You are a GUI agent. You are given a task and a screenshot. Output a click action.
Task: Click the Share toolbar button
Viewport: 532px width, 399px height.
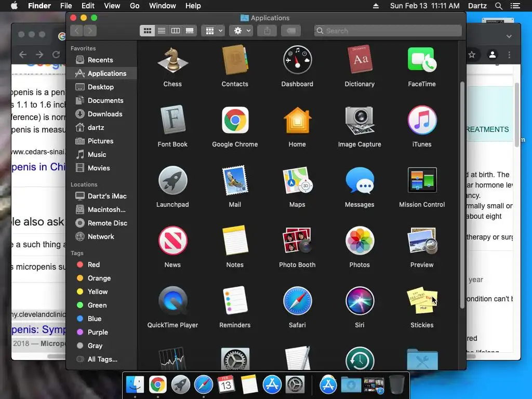point(268,31)
